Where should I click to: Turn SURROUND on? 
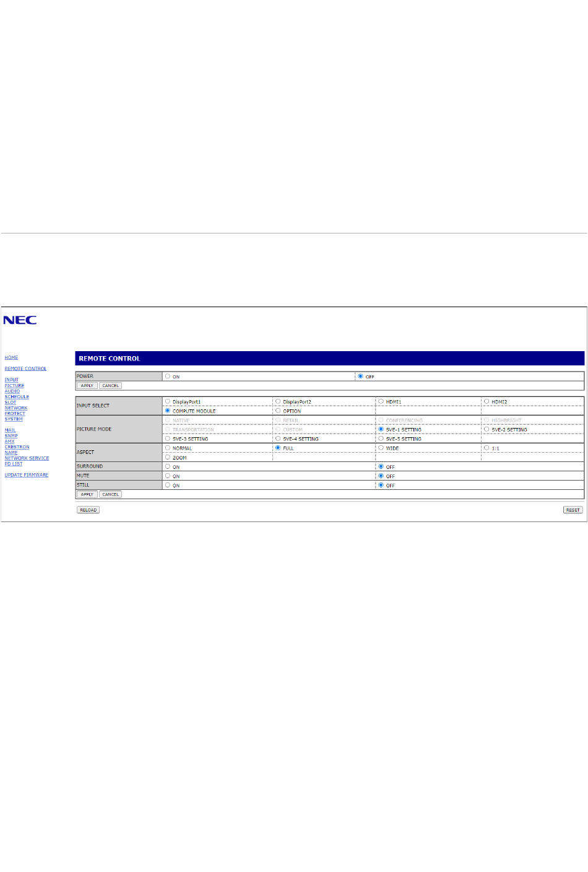point(168,466)
